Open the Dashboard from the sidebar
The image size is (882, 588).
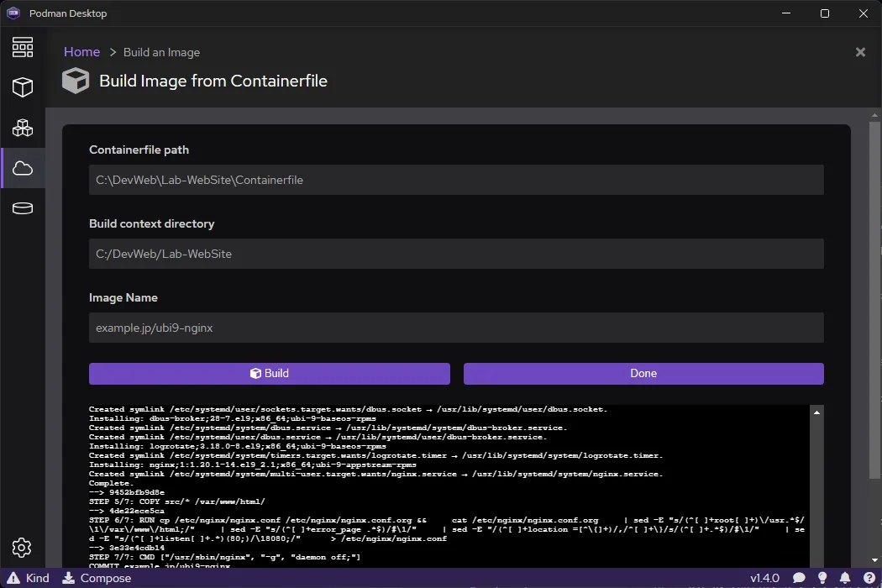(x=23, y=47)
